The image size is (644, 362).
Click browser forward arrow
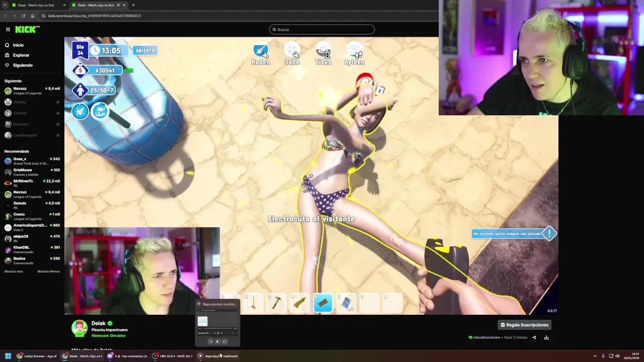click(15, 16)
